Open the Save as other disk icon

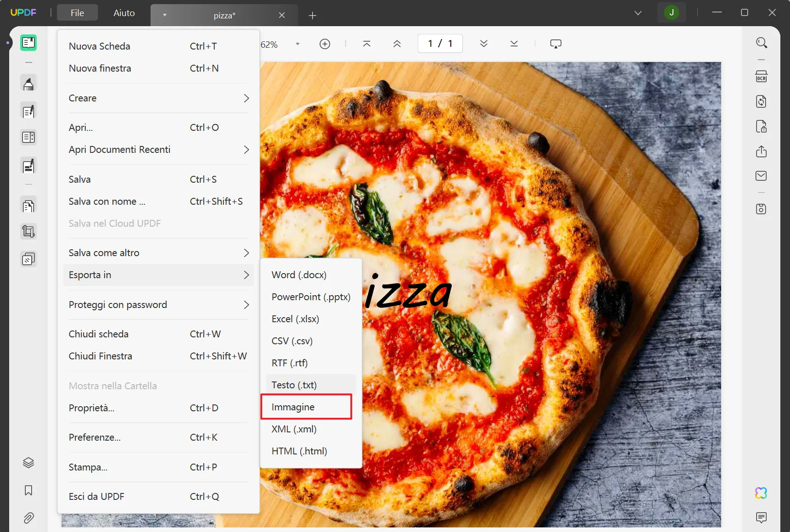pyautogui.click(x=762, y=209)
